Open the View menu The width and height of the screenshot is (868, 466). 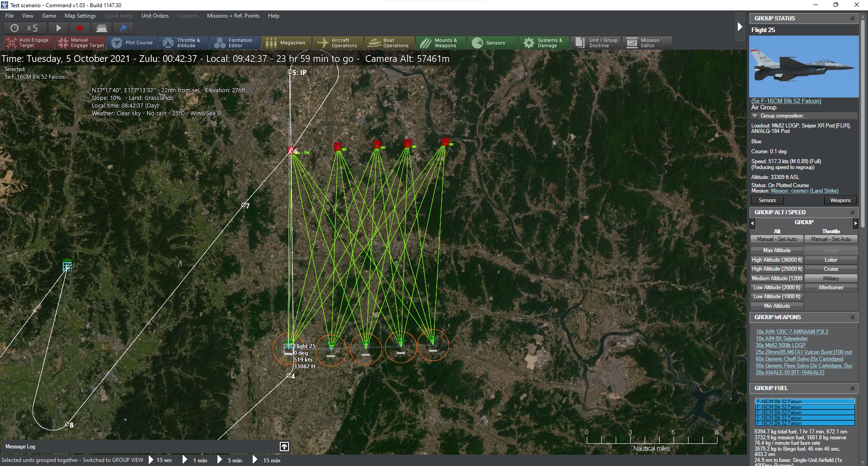(28, 16)
